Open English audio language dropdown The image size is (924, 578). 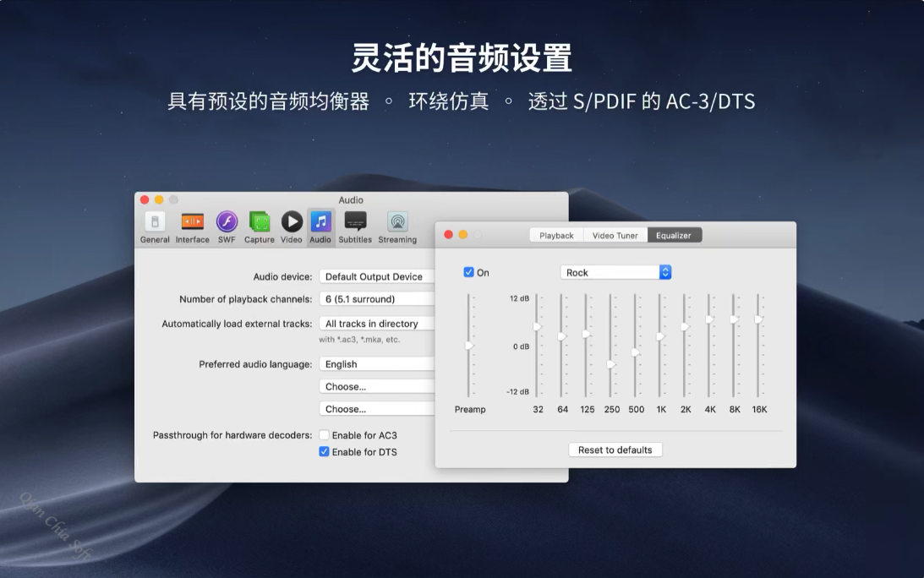click(377, 364)
